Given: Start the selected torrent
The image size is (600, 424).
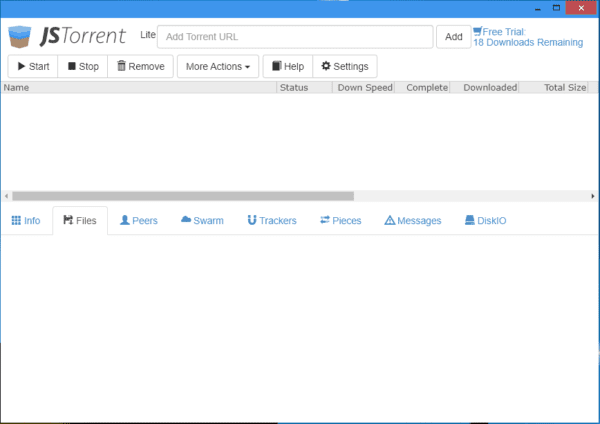Looking at the screenshot, I should [33, 67].
